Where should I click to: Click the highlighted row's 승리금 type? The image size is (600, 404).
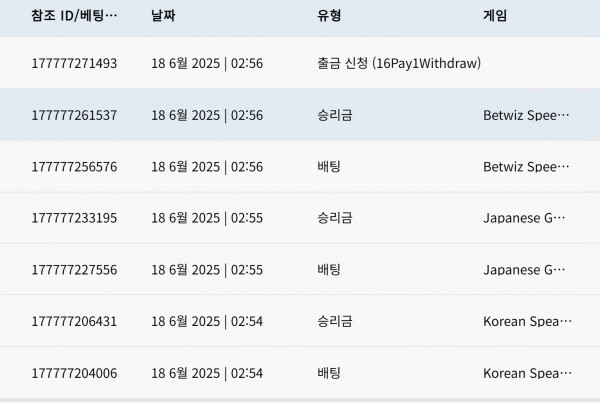click(x=335, y=115)
